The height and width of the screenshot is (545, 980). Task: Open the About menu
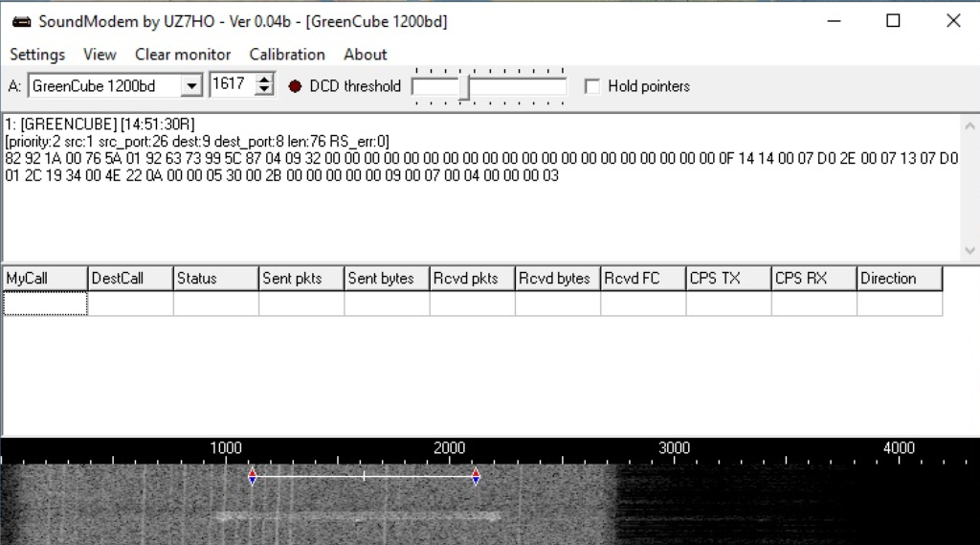click(x=366, y=55)
